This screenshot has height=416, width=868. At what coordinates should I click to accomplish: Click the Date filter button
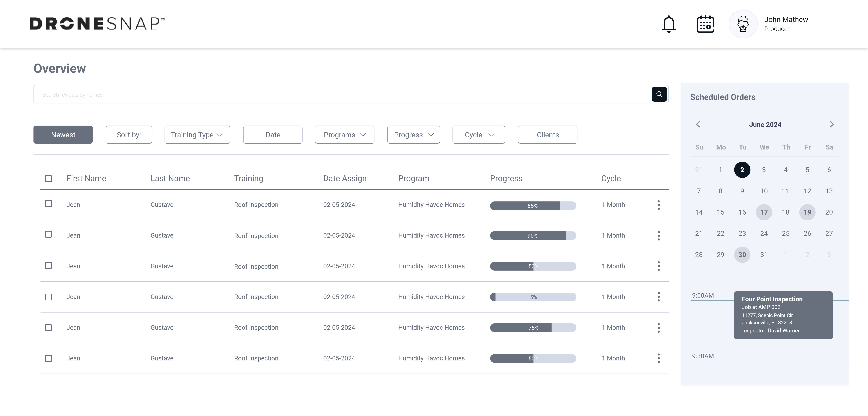coord(273,135)
